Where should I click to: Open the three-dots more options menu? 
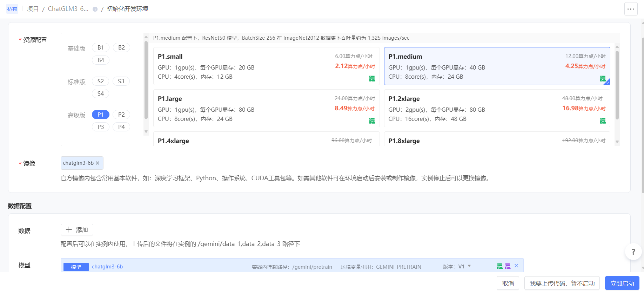click(x=631, y=9)
